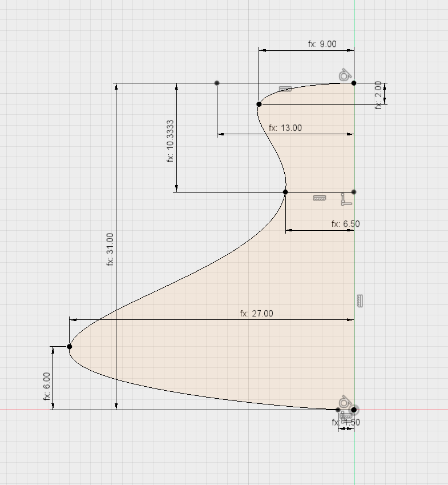
Task: Select horizontal constraint icon left of the perpendicular glyph
Action: click(x=320, y=198)
